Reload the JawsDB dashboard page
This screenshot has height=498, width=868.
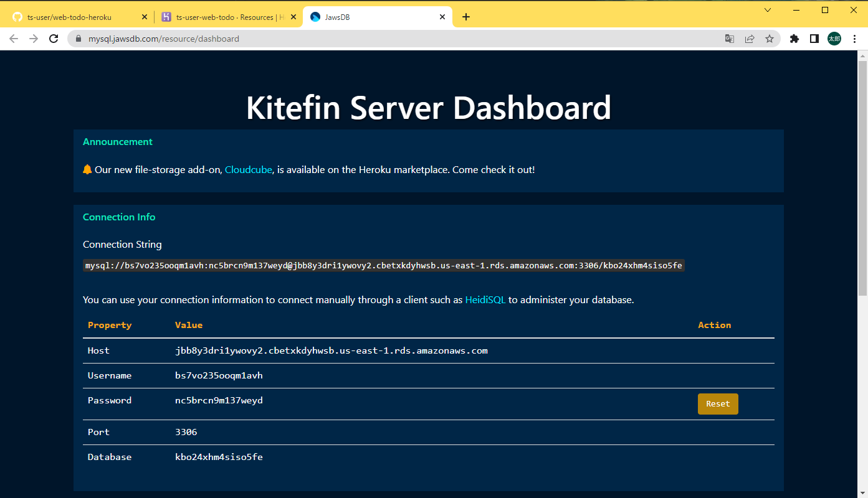coord(54,39)
